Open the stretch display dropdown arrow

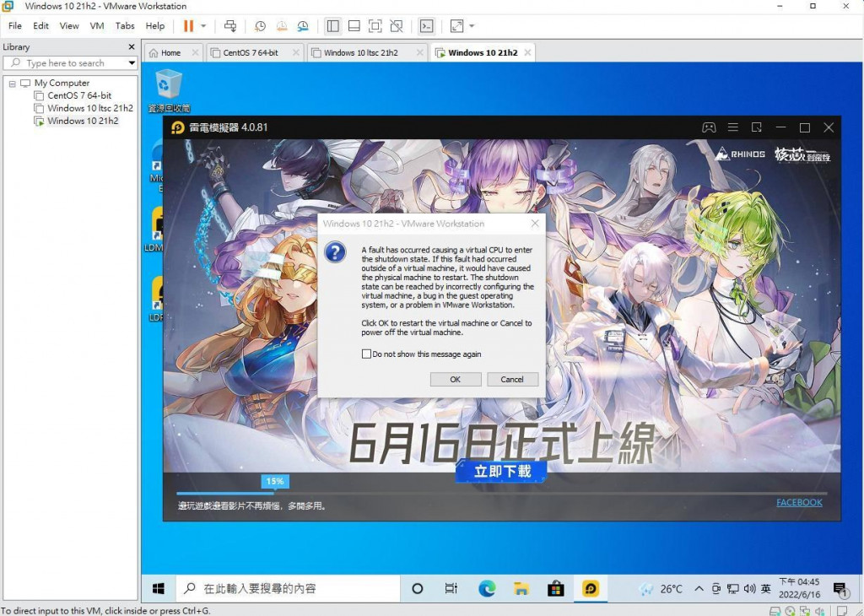point(472,26)
